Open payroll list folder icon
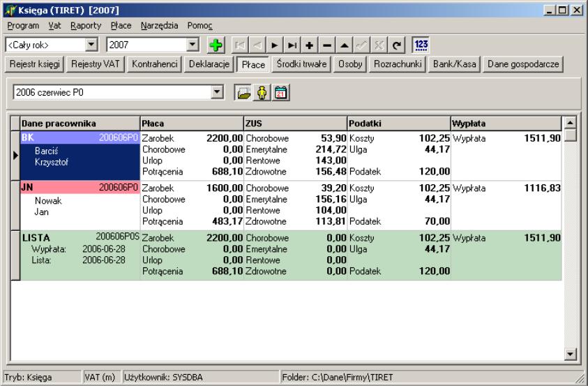Screen dimensions: 588x386 pos(243,93)
